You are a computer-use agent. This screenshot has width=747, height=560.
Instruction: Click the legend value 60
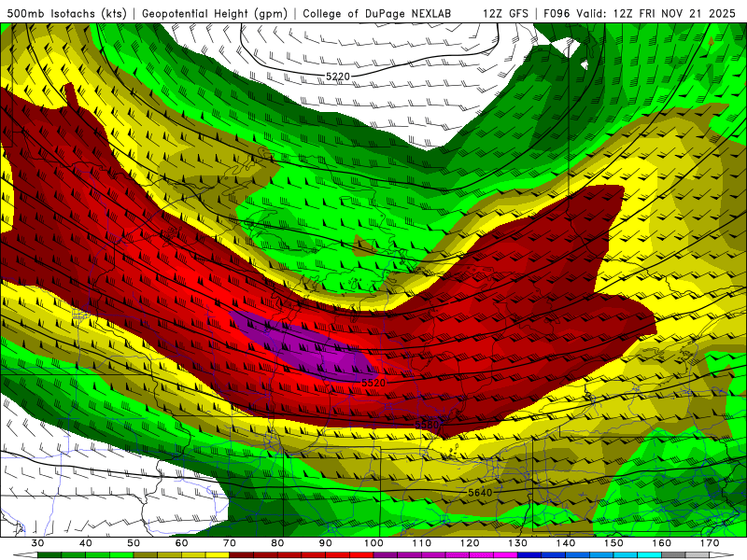pyautogui.click(x=181, y=543)
